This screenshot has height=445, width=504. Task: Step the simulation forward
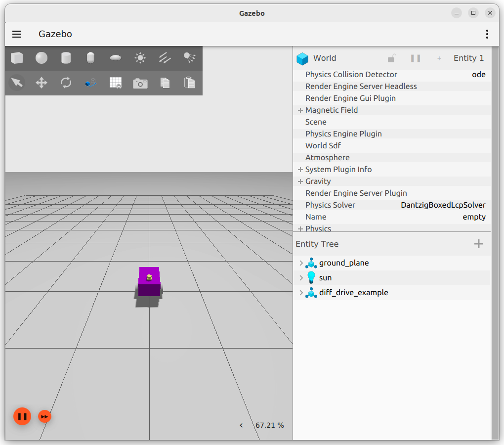pyautogui.click(x=44, y=416)
